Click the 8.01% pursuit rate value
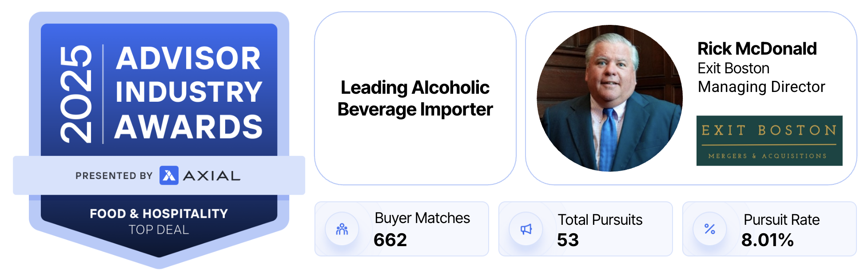Image resolution: width=868 pixels, height=279 pixels. point(767,240)
